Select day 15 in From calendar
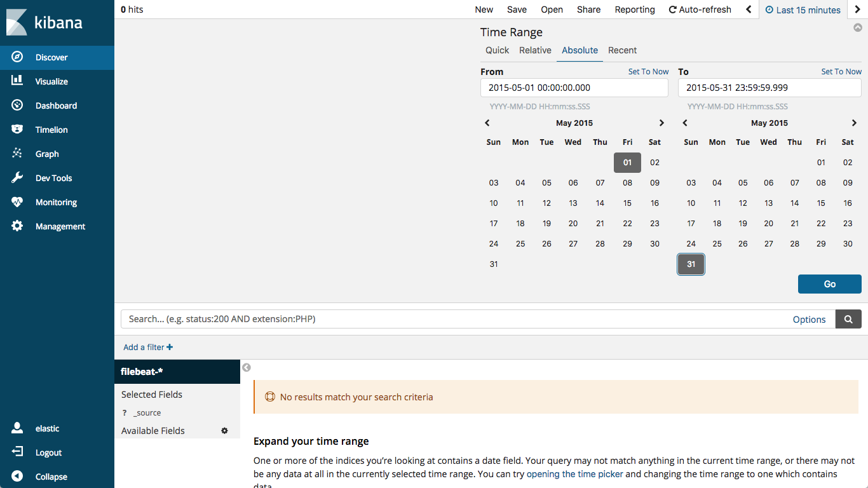This screenshot has width=868, height=488. point(627,203)
